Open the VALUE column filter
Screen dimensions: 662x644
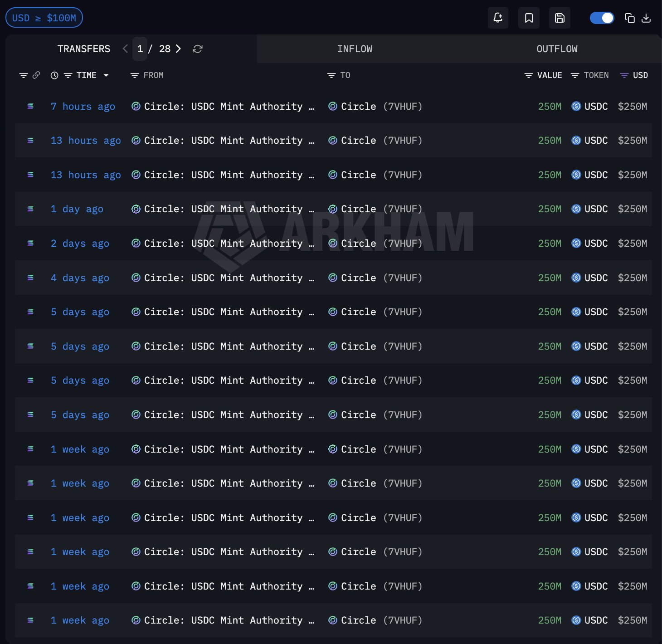(528, 75)
